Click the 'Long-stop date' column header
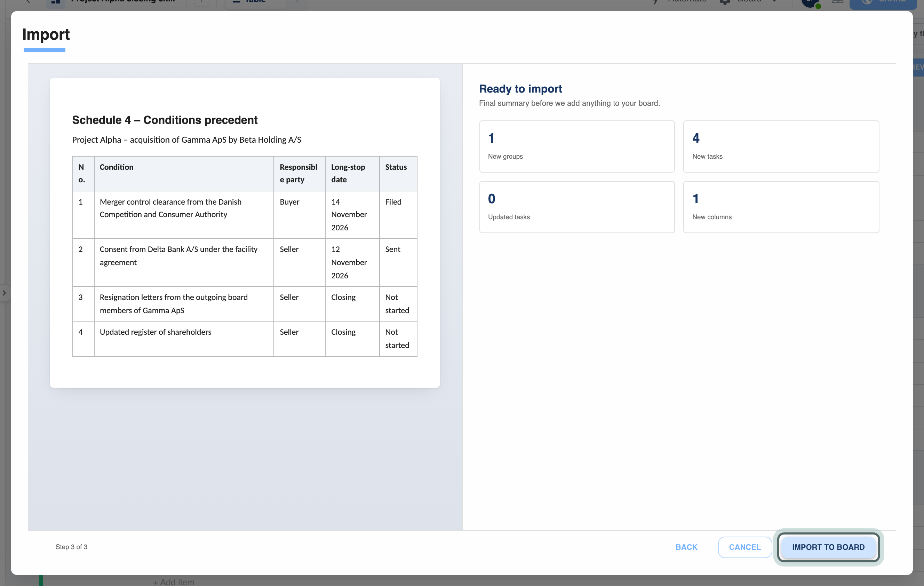 click(x=352, y=173)
